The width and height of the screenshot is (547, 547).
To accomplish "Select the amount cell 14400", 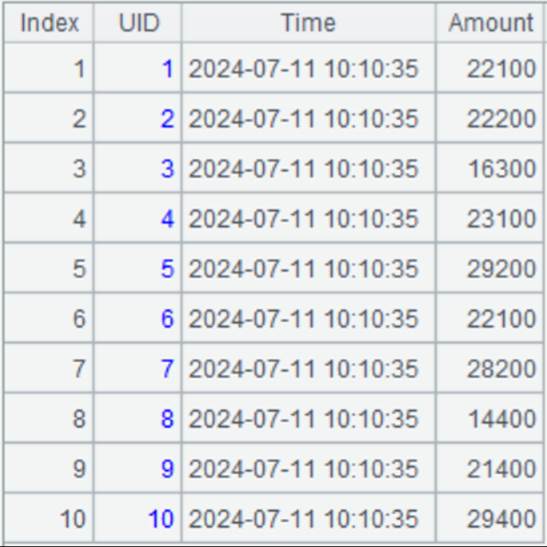I will pyautogui.click(x=490, y=419).
